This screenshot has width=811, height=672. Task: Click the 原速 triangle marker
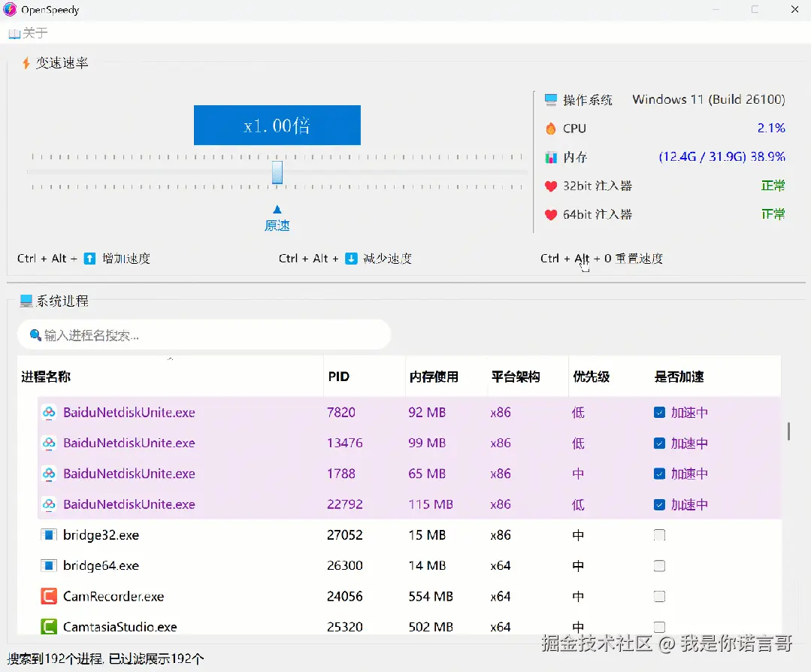[277, 209]
